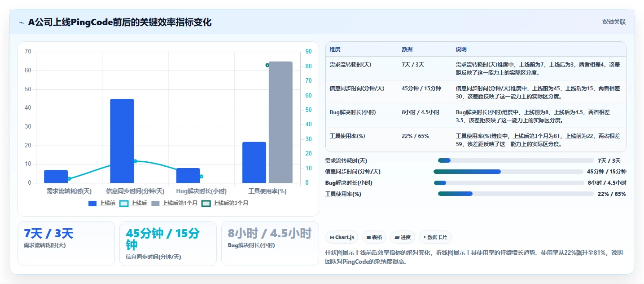The width and height of the screenshot is (644, 284).
Task: Toggle the 上线前 legend item
Action: tap(102, 203)
